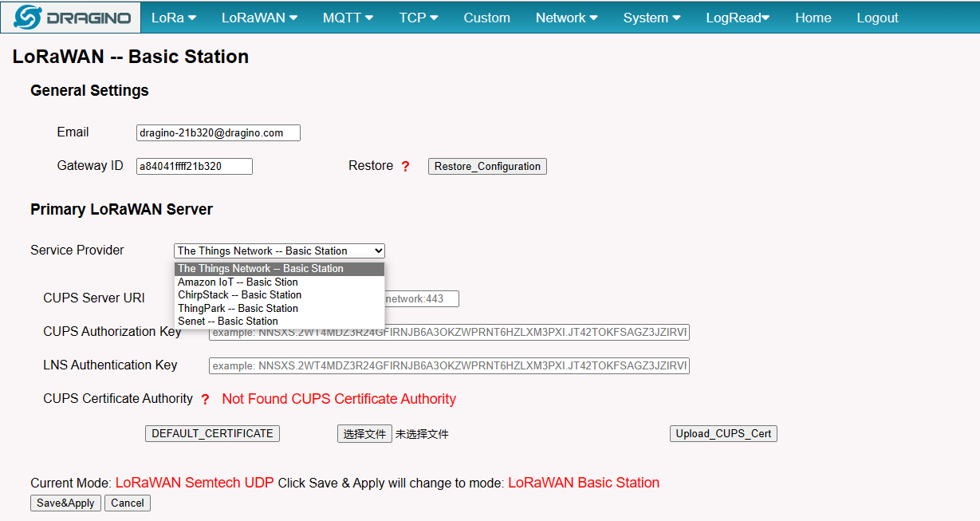Pick Senet -- Basic Station option
The height and width of the screenshot is (521, 980).
pyautogui.click(x=279, y=321)
